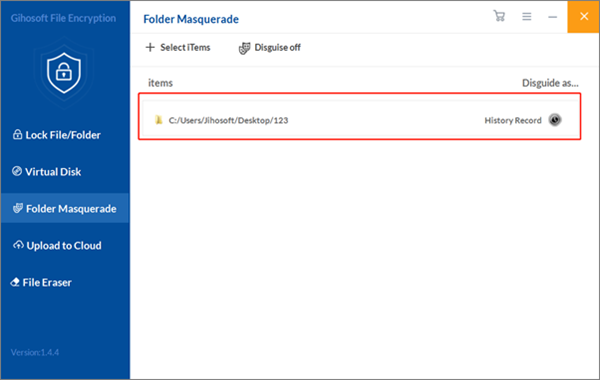Screen dimensions: 600x380
Task: Minimize the Gihosoft window
Action: [x=552, y=17]
